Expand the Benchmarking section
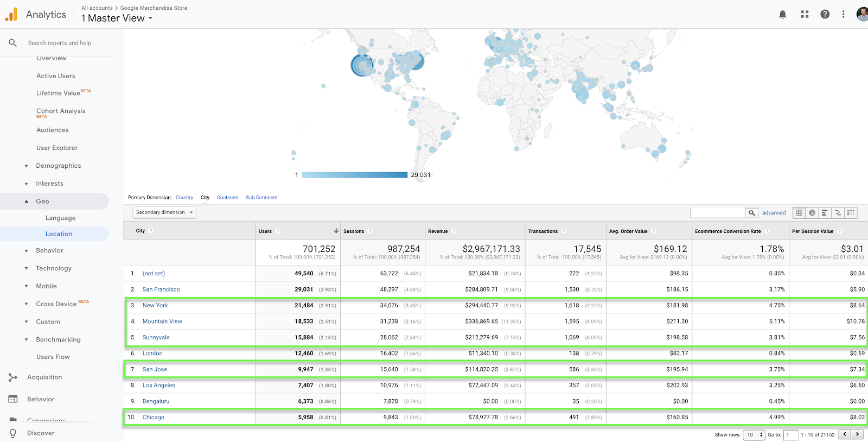 pos(26,340)
